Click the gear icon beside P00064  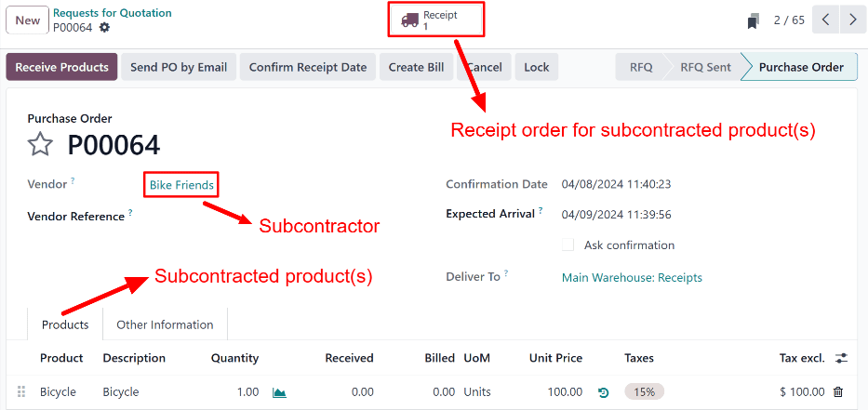click(x=104, y=28)
